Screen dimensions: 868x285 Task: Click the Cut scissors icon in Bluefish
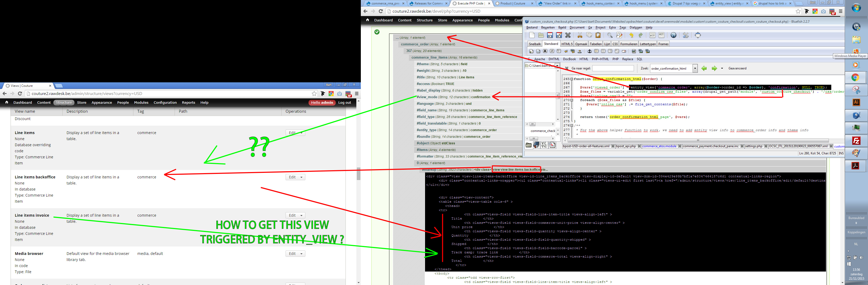[x=580, y=35]
